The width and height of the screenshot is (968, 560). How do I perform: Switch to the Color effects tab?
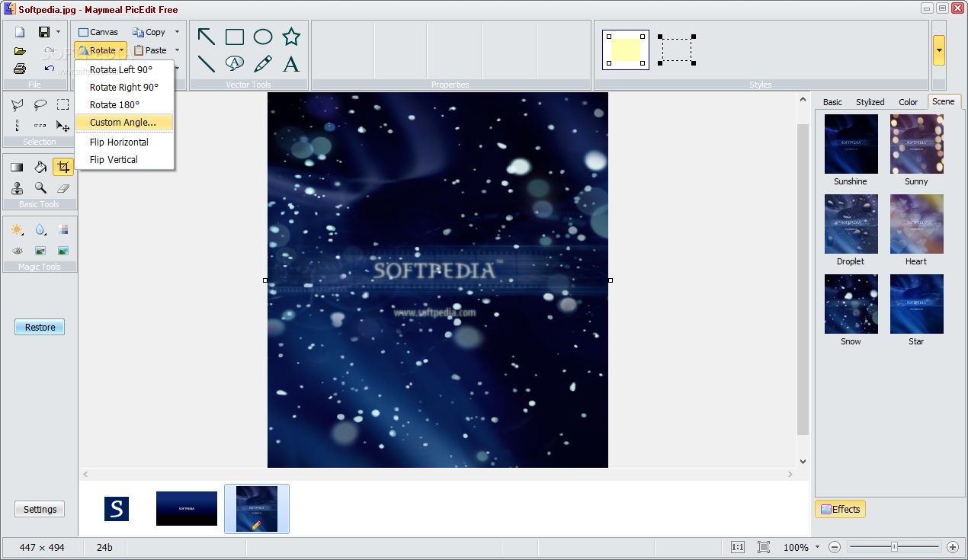coord(908,102)
